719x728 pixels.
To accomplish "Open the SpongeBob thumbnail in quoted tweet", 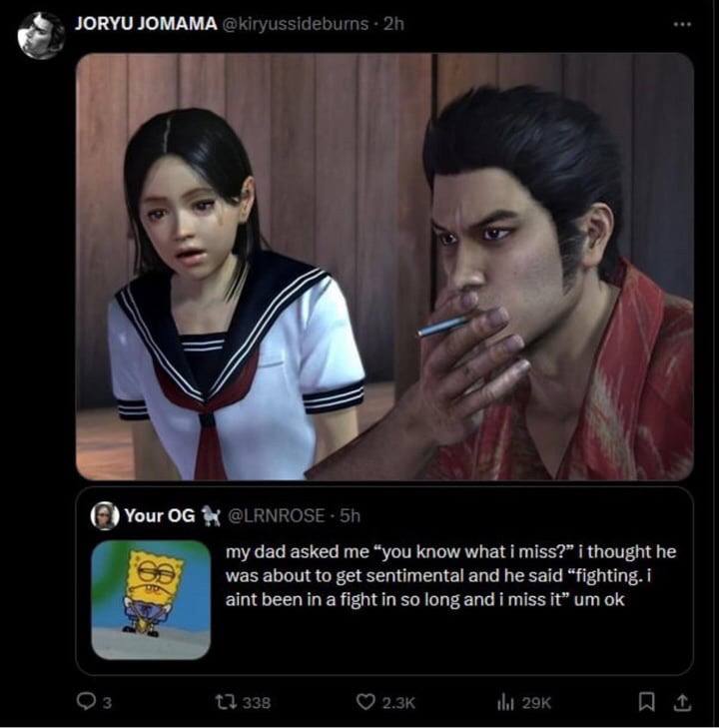I will pos(151,599).
